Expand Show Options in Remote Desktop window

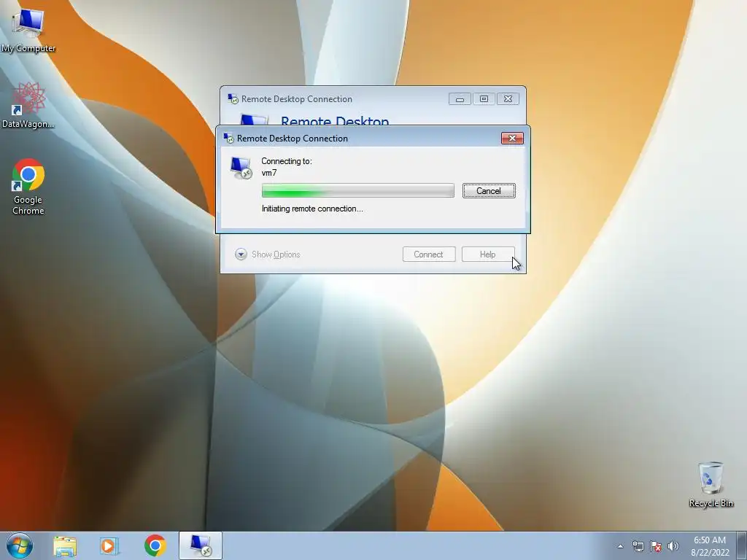(267, 254)
